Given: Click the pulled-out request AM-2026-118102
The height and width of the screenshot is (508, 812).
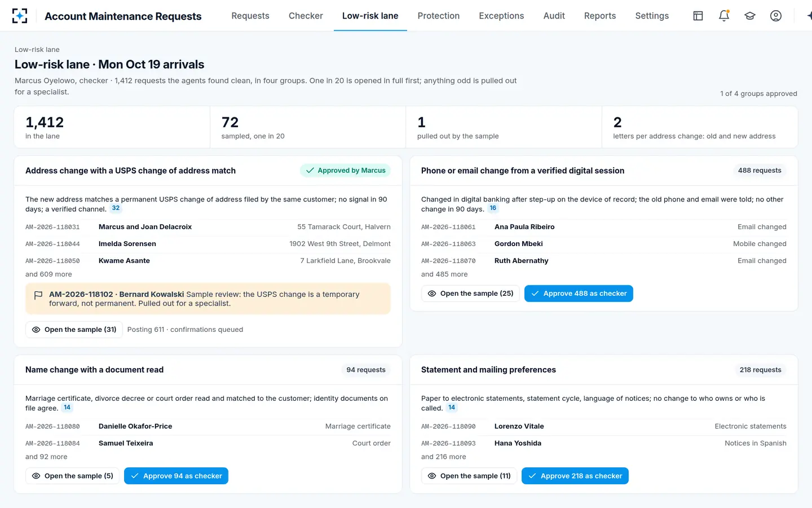Looking at the screenshot, I should point(208,299).
